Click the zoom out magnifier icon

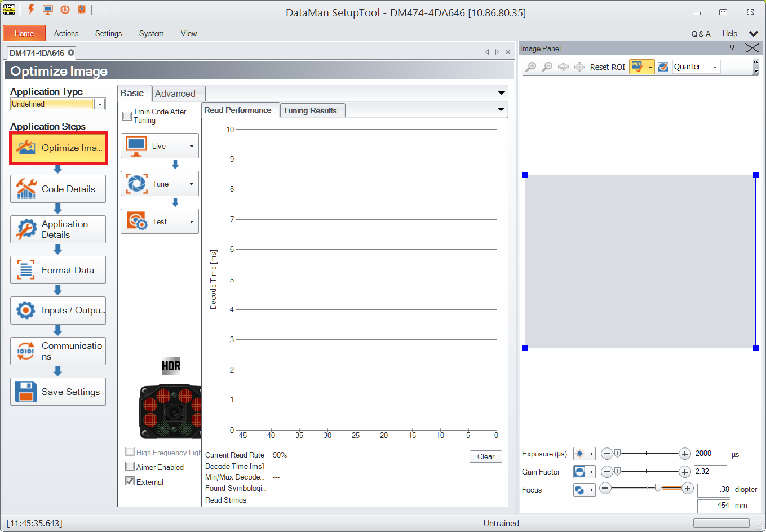[x=547, y=67]
